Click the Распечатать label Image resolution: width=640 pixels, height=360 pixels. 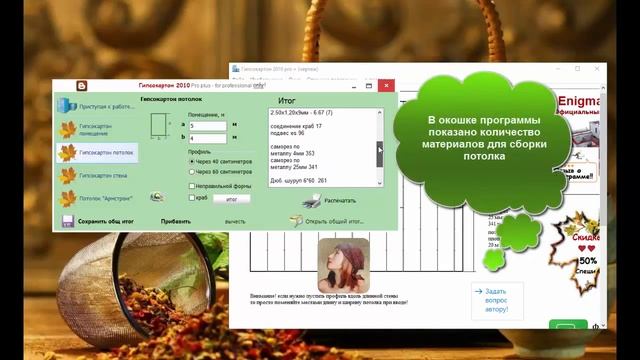click(x=340, y=201)
